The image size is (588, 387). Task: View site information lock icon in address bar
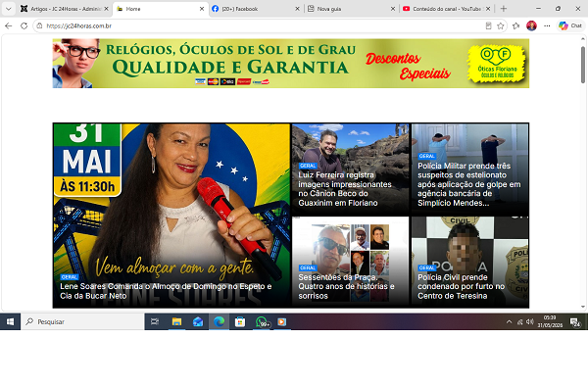[x=39, y=25]
